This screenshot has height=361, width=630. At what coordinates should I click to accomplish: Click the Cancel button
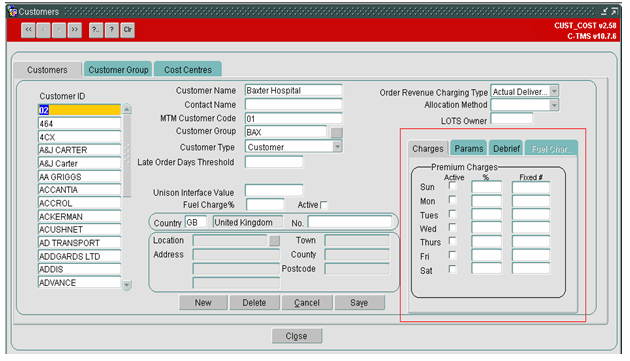(x=307, y=302)
